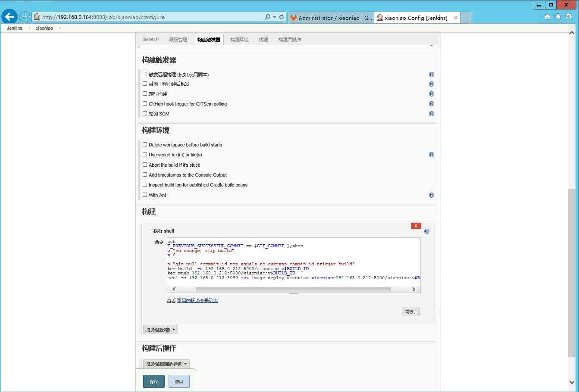Click inside the shell command text area
Image resolution: width=579 pixels, height=392 pixels.
coord(294,261)
